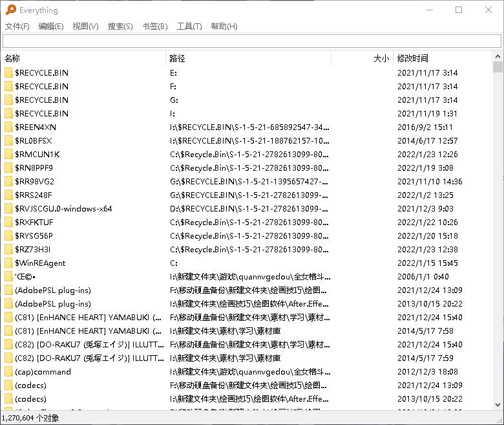The height and width of the screenshot is (425, 504).
Task: Click the date 2022/1/23 12:26
Action: click(x=428, y=154)
